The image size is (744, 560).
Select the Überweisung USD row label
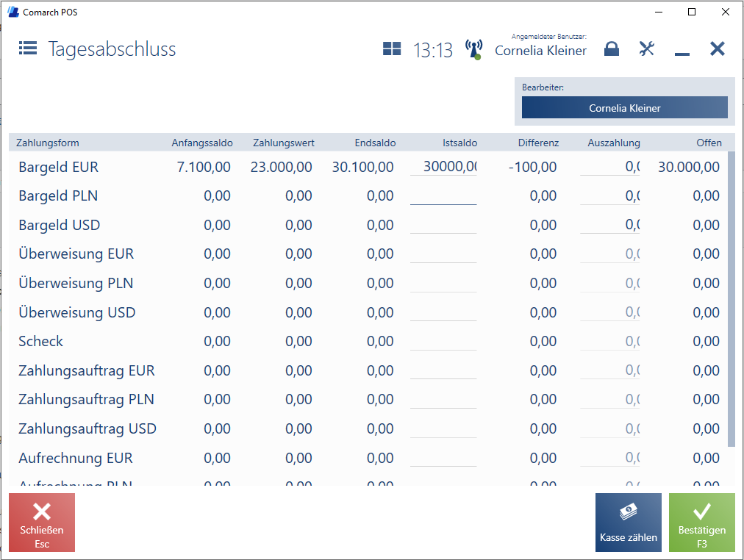pyautogui.click(x=77, y=312)
